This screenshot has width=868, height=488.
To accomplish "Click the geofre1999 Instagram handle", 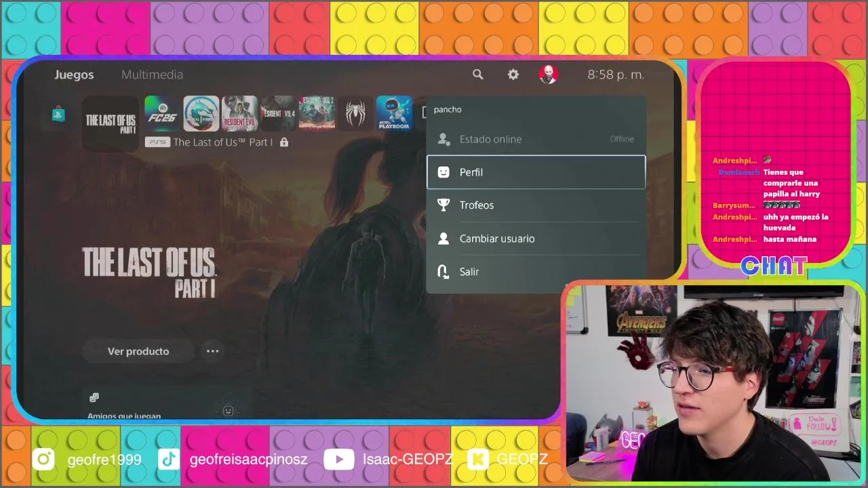I will click(x=104, y=460).
